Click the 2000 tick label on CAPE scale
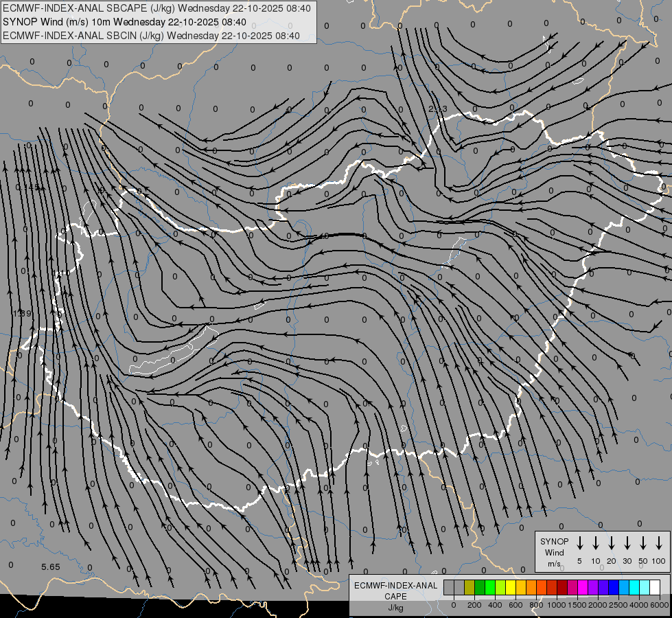The width and height of the screenshot is (672, 618). pos(598,605)
